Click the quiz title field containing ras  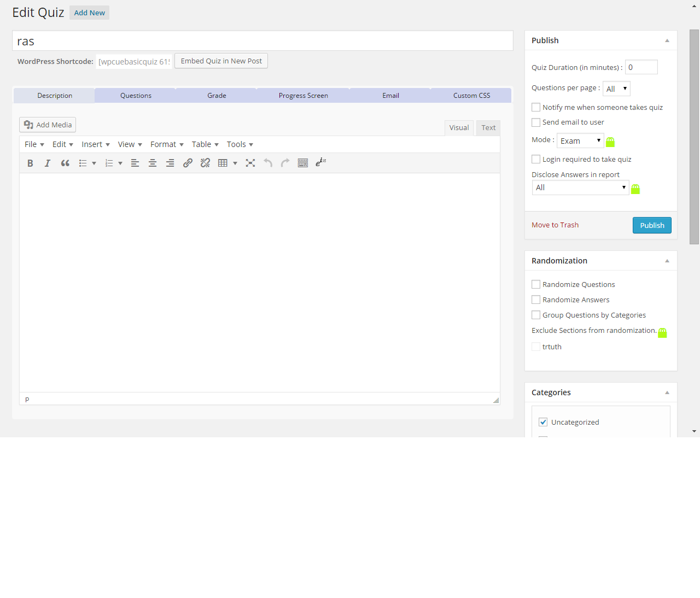click(x=262, y=41)
